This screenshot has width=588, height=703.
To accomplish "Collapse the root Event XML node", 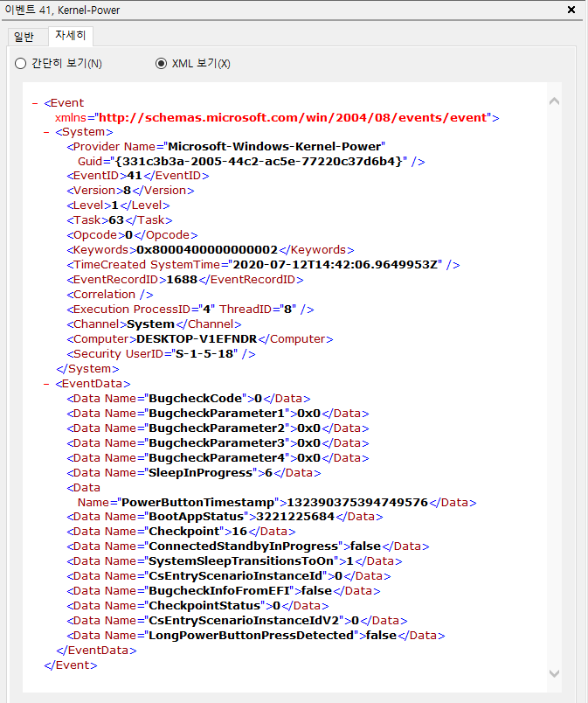I will [35, 103].
